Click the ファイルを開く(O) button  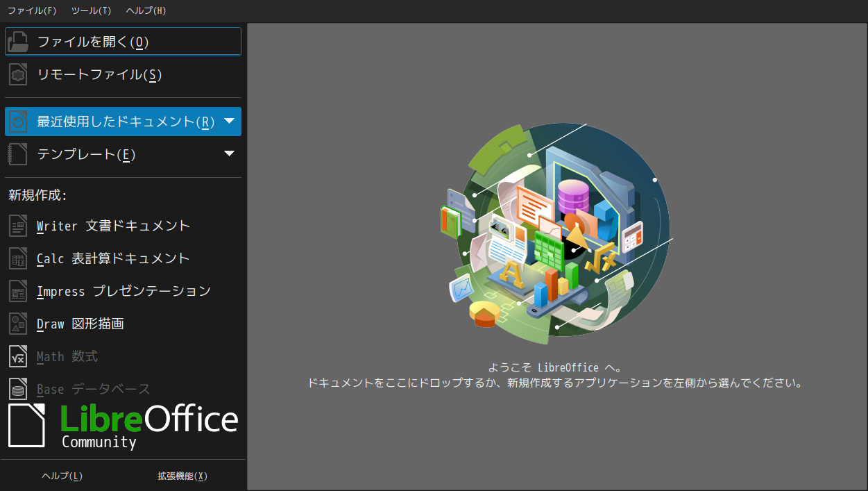[x=123, y=42]
